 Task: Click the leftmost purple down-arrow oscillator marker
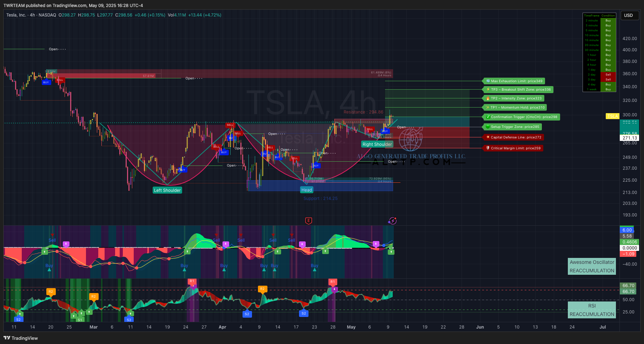point(66,244)
